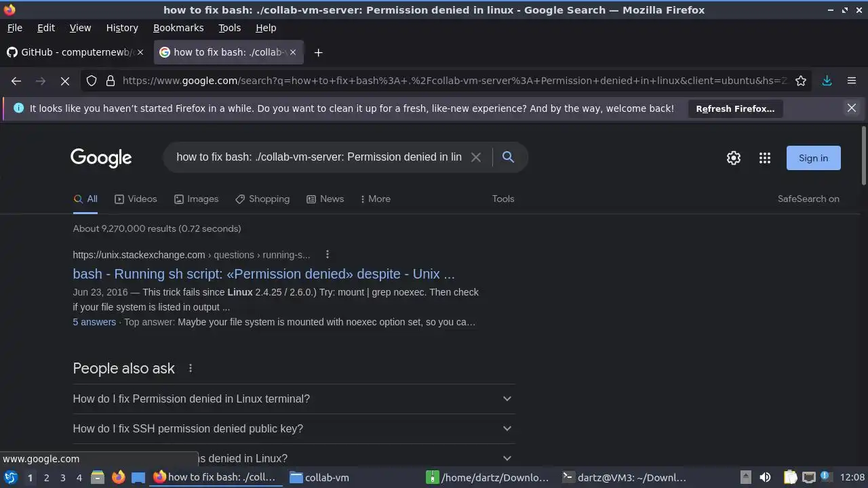Select the All results tab
This screenshot has height=488, width=868.
[85, 199]
